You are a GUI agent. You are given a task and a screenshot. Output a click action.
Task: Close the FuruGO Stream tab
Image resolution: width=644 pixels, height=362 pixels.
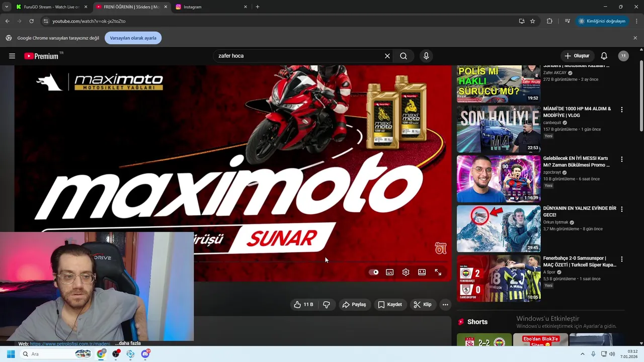[86, 7]
